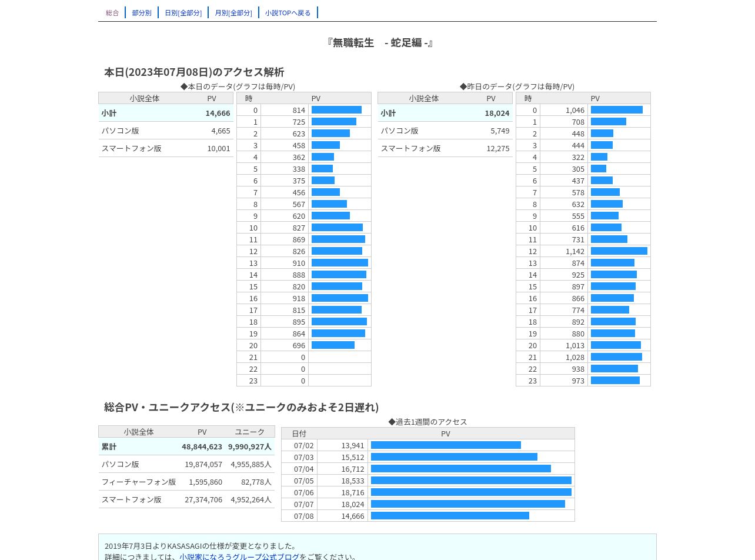Click today's hour 16 PV value 918

299,298
